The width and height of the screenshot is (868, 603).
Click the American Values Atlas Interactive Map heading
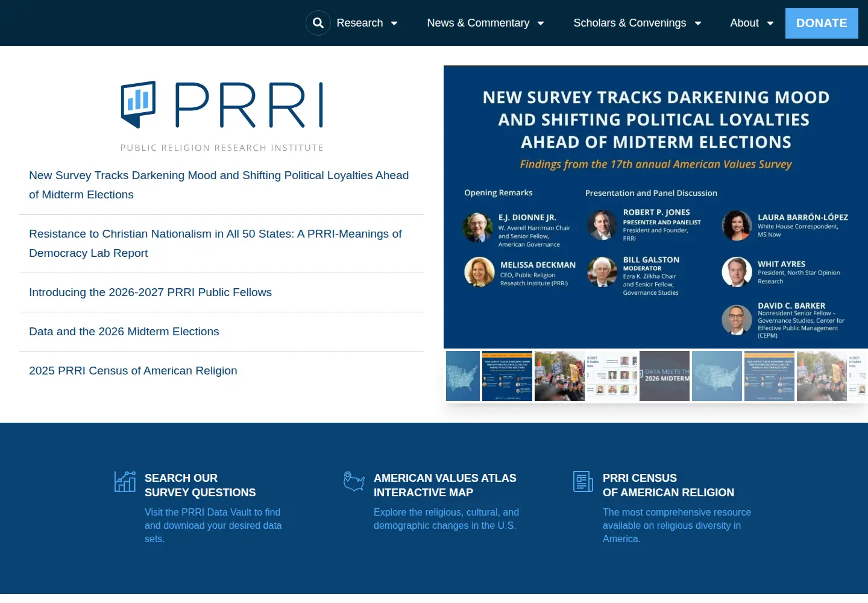click(x=445, y=485)
